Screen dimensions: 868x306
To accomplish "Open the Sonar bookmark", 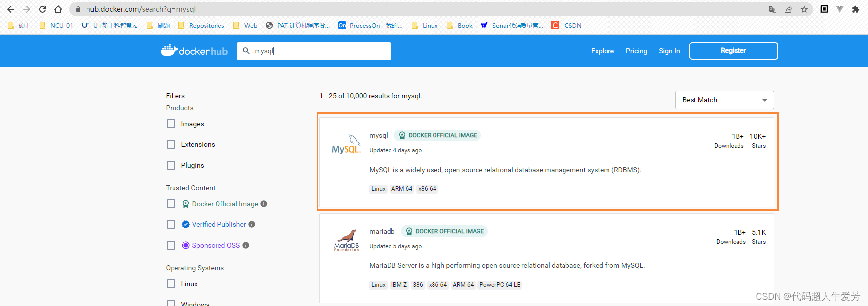I will 512,25.
